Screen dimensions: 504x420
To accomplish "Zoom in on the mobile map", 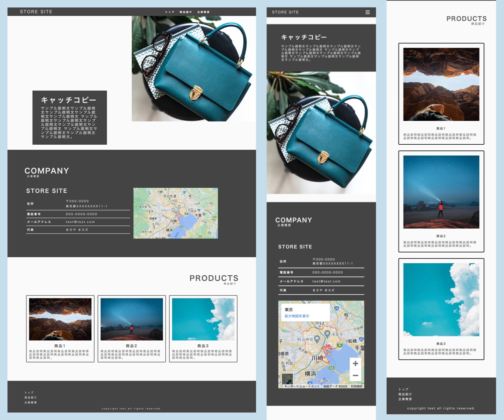I will pos(355,363).
